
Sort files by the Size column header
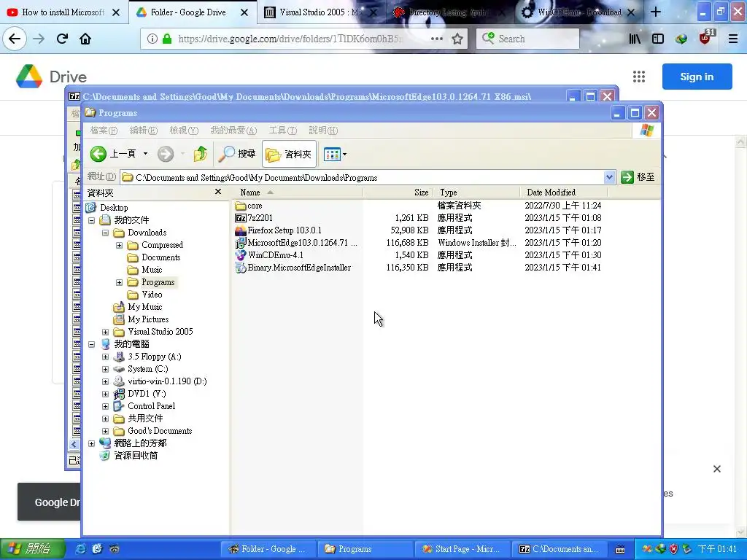click(x=398, y=192)
